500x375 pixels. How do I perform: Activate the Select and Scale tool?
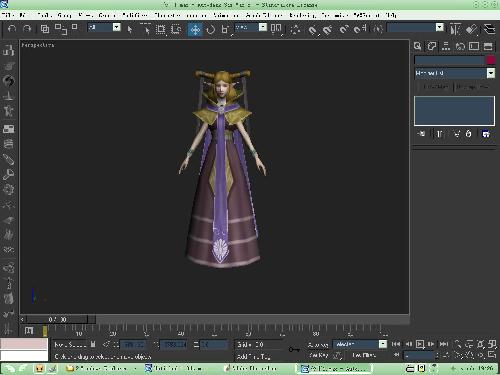(225, 29)
